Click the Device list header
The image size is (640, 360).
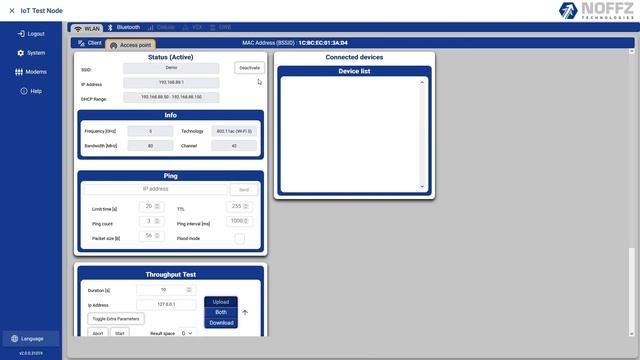point(354,71)
